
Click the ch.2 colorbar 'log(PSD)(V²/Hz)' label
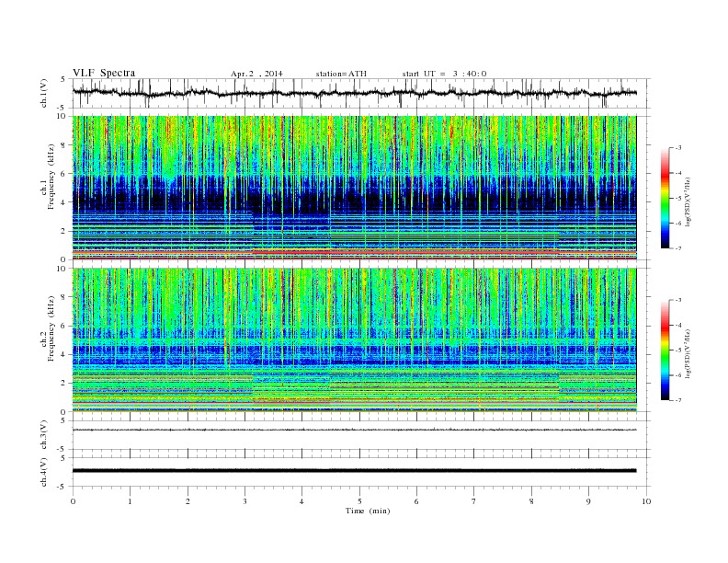(x=688, y=353)
